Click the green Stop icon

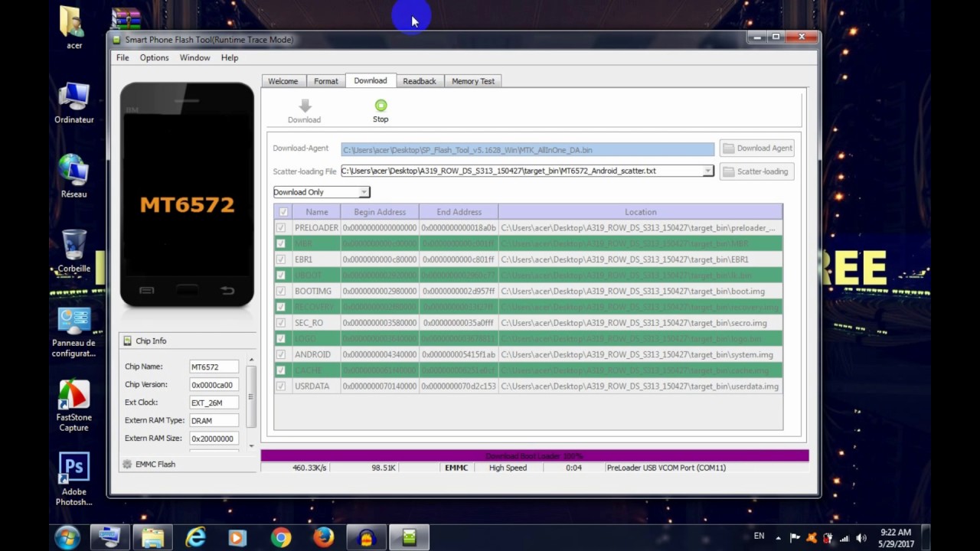pyautogui.click(x=381, y=106)
